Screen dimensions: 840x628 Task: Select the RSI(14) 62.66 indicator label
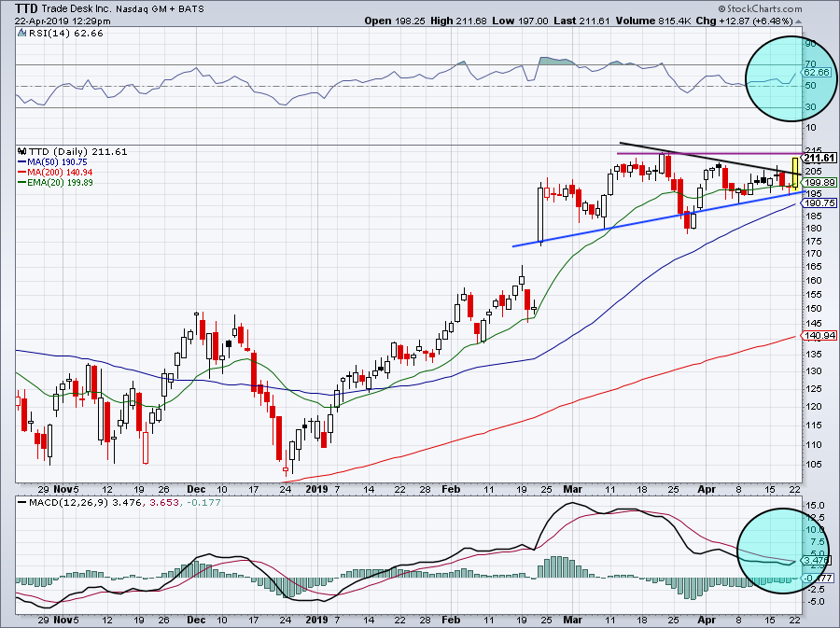pyautogui.click(x=66, y=34)
